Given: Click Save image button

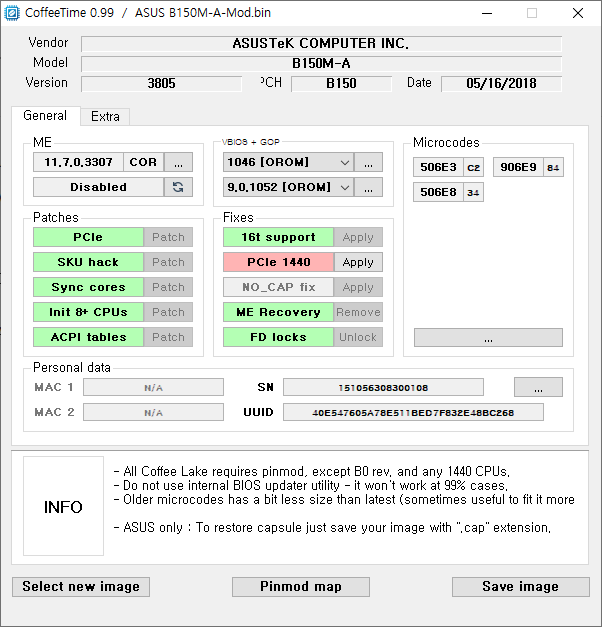Looking at the screenshot, I should coord(521,587).
